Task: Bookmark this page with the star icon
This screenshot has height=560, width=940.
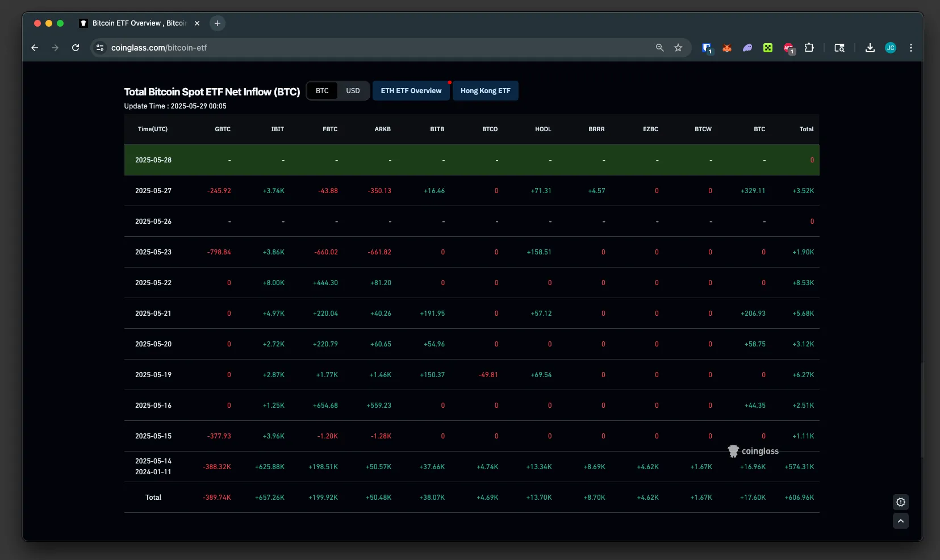Action: click(678, 48)
